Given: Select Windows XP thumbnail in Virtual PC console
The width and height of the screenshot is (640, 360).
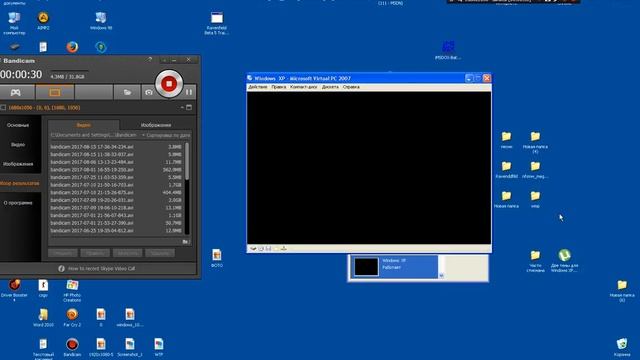Looking at the screenshot, I should coord(366,267).
